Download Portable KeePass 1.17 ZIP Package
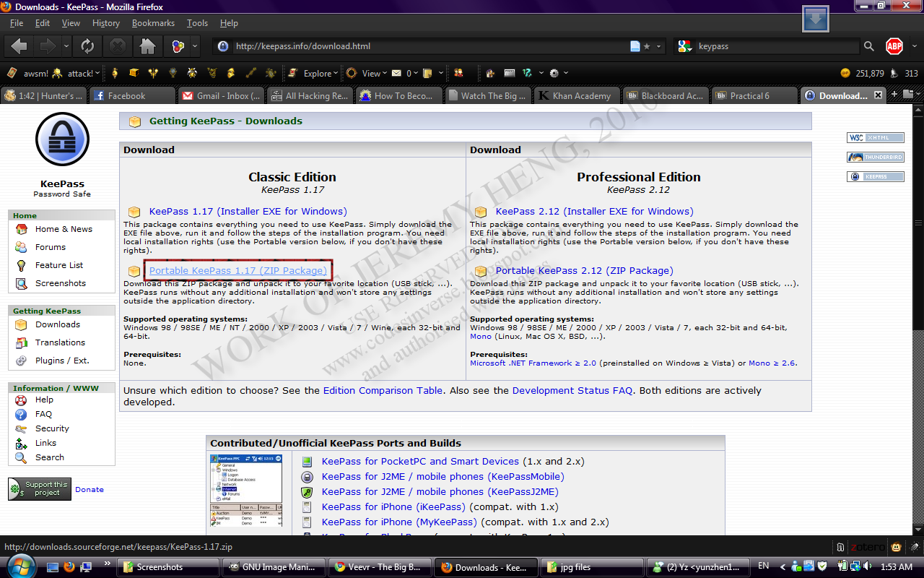 click(x=238, y=270)
